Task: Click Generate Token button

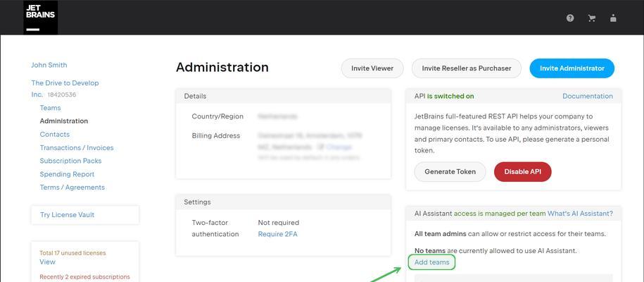Action: click(x=450, y=172)
